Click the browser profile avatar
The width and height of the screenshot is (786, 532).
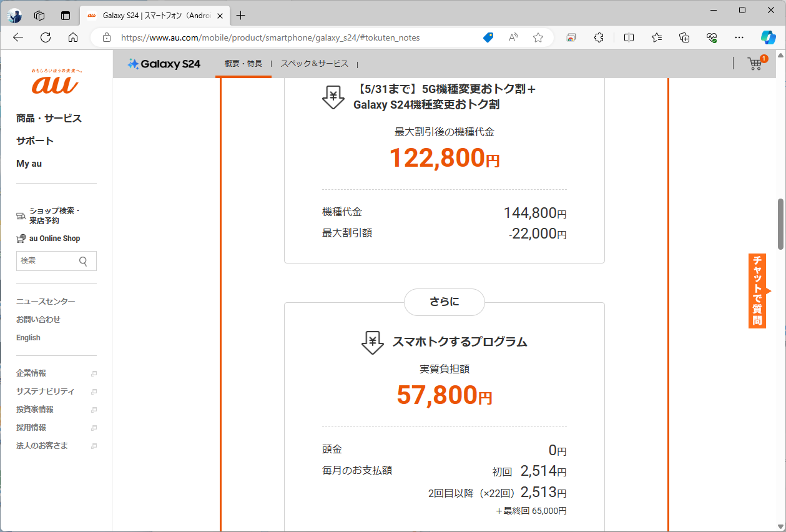point(14,16)
